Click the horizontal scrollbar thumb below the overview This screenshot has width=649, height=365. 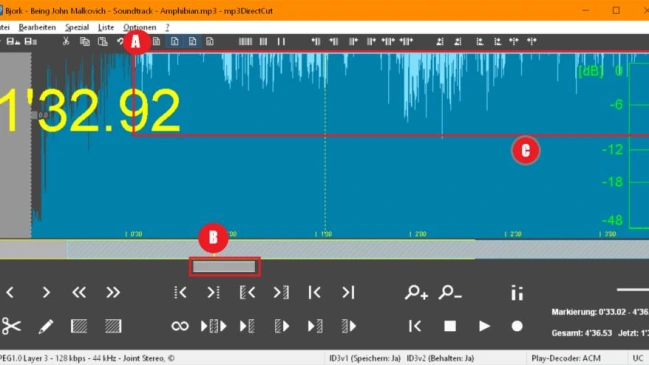(x=224, y=267)
